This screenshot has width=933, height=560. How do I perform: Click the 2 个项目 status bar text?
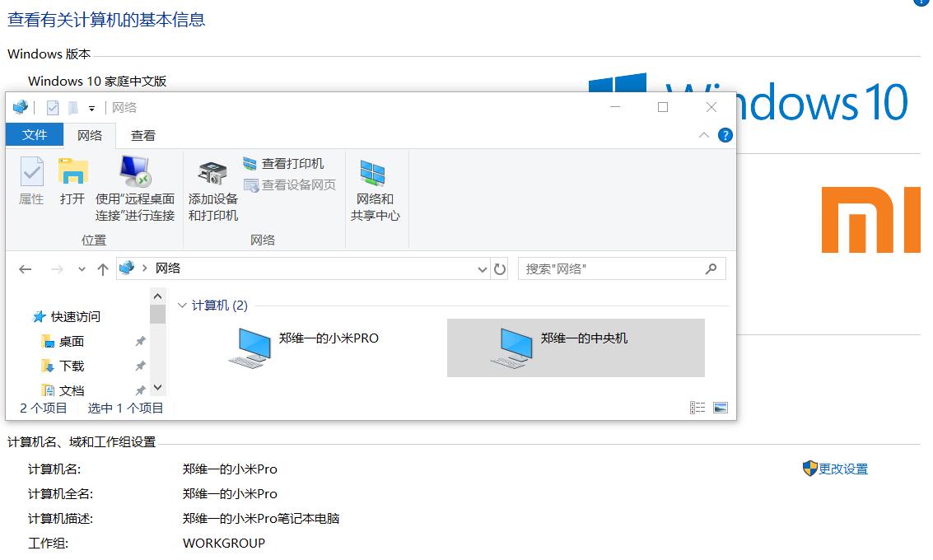pyautogui.click(x=44, y=408)
